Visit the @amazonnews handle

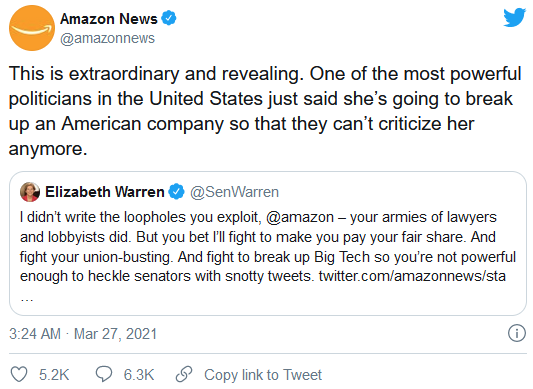107,38
